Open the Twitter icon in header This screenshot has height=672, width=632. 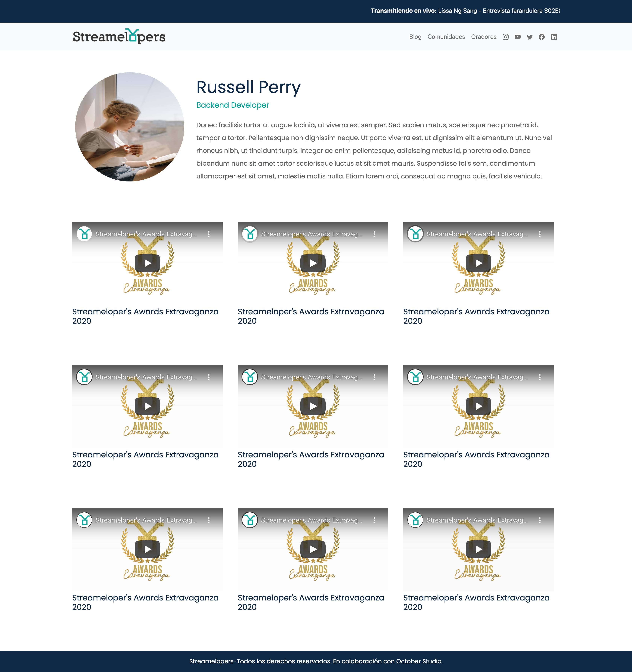tap(529, 37)
